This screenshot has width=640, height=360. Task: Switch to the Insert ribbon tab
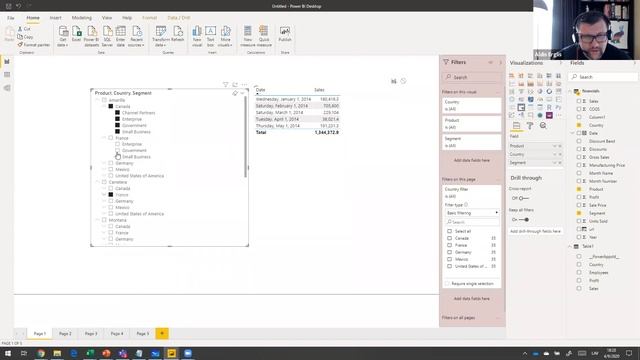(x=56, y=18)
